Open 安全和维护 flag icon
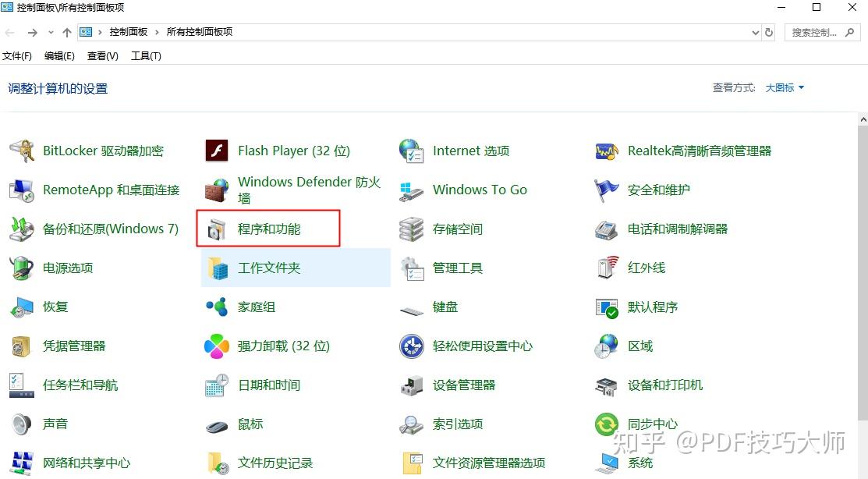The height and width of the screenshot is (479, 868). (x=607, y=190)
